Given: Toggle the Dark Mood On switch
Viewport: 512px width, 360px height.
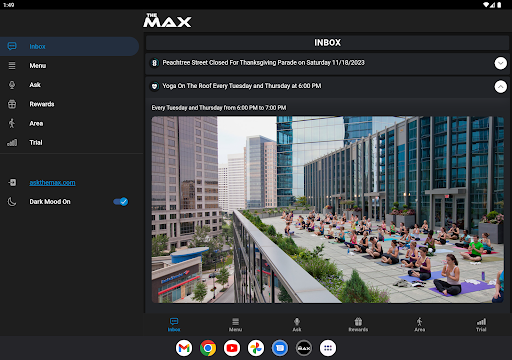Looking at the screenshot, I should coord(120,202).
